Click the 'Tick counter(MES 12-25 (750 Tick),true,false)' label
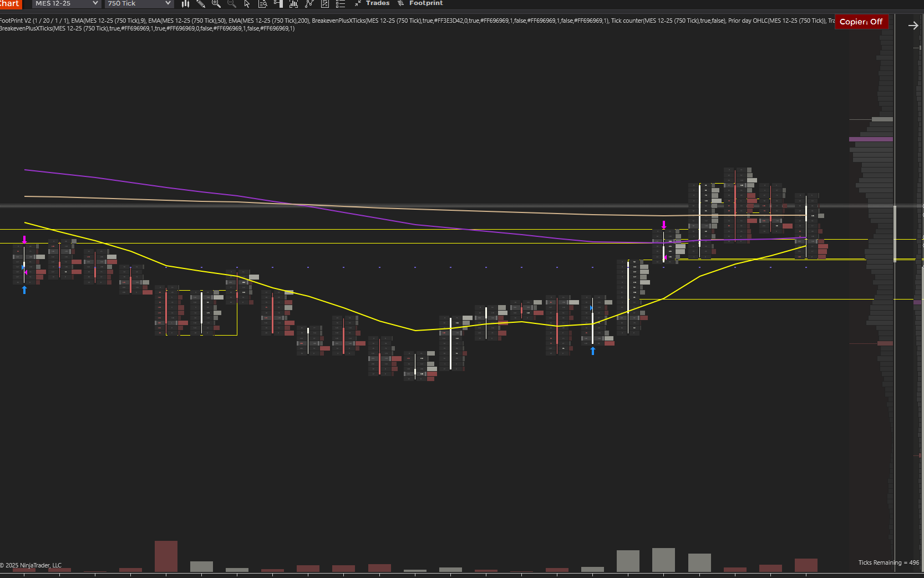 point(668,21)
